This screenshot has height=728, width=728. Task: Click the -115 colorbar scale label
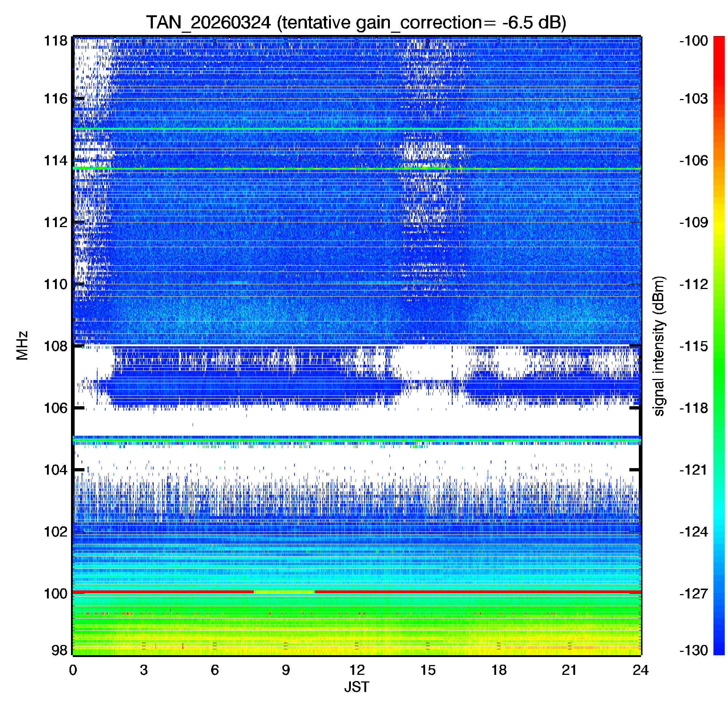693,346
